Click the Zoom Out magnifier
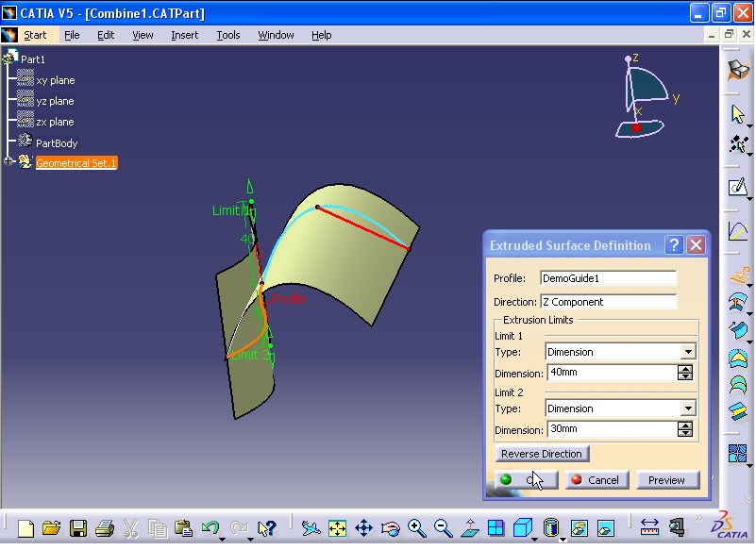 pos(443,528)
